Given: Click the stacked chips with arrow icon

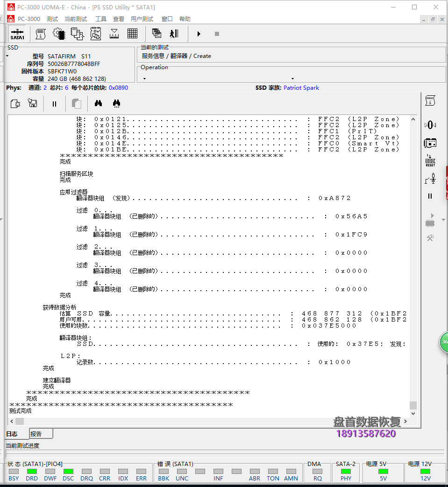Looking at the screenshot, I should click(x=77, y=34).
